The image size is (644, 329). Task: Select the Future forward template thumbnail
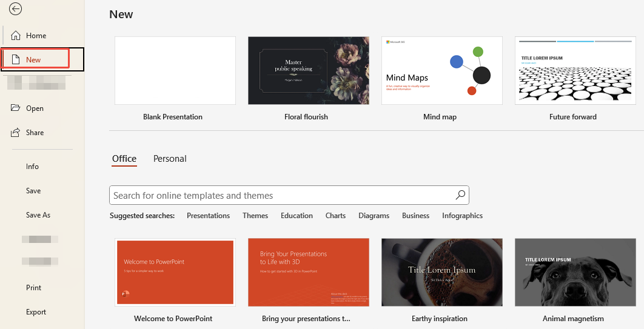575,70
